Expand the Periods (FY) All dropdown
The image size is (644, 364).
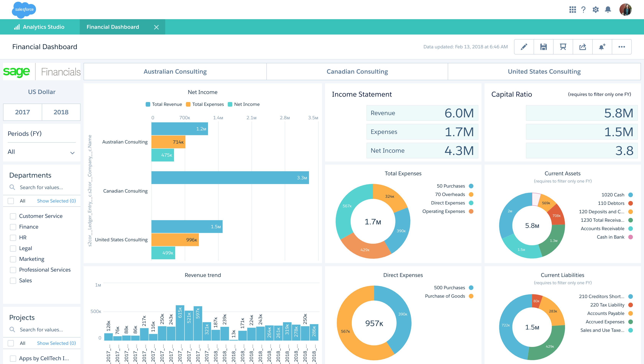tap(42, 152)
